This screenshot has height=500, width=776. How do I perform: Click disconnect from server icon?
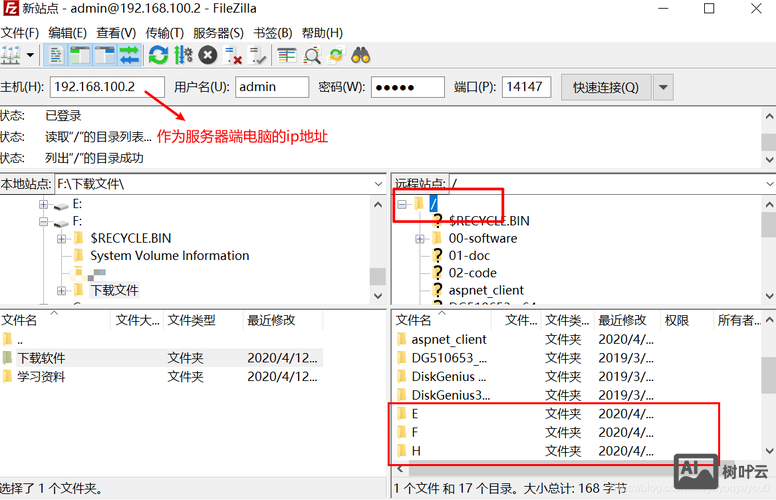tap(234, 55)
